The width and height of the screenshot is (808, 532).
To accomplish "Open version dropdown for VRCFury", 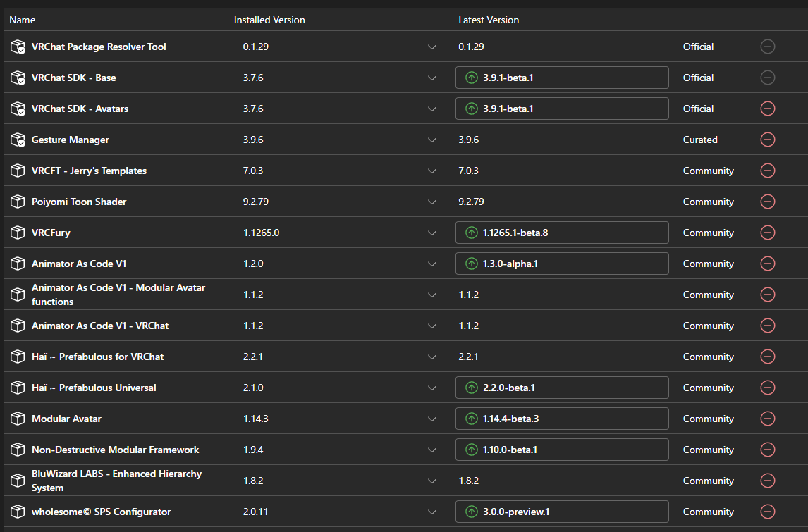I will pyautogui.click(x=431, y=233).
